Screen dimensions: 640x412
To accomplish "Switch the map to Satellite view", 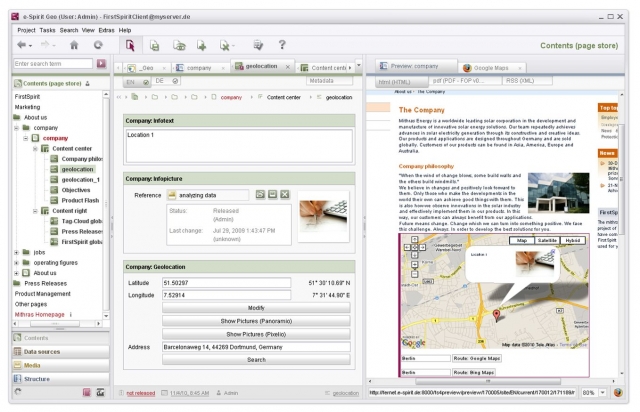I will [x=545, y=241].
